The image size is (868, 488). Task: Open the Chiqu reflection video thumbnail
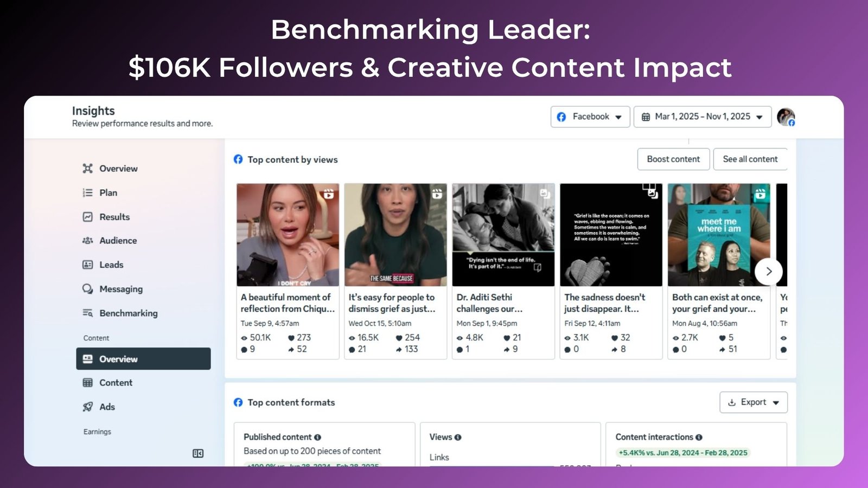pyautogui.click(x=288, y=235)
